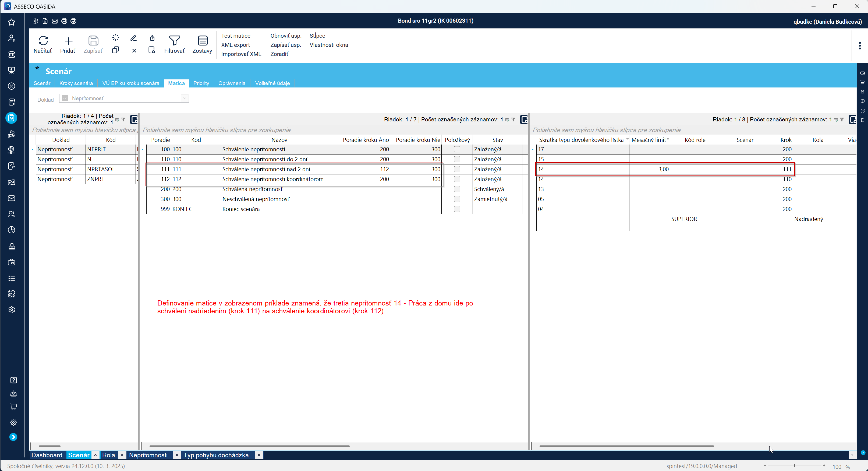868x471 pixels.
Task: Click the Zapísať save icon
Action: pos(93,41)
